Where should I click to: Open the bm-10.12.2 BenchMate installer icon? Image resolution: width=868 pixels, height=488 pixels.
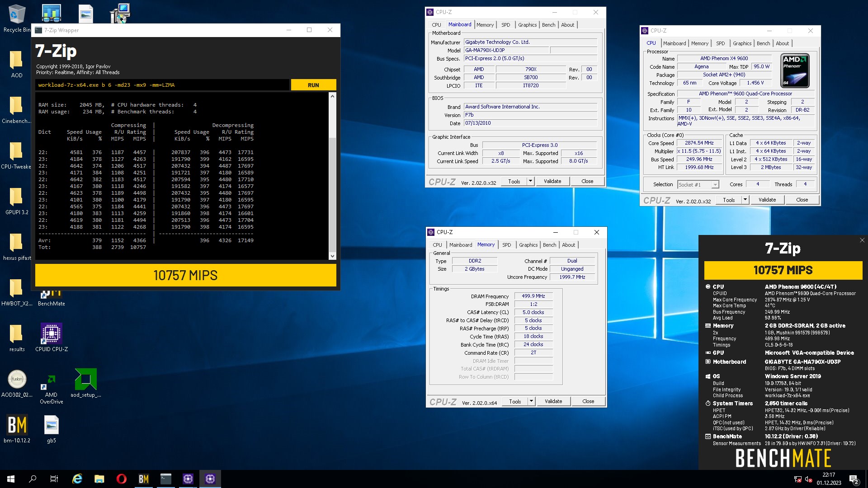click(x=17, y=429)
